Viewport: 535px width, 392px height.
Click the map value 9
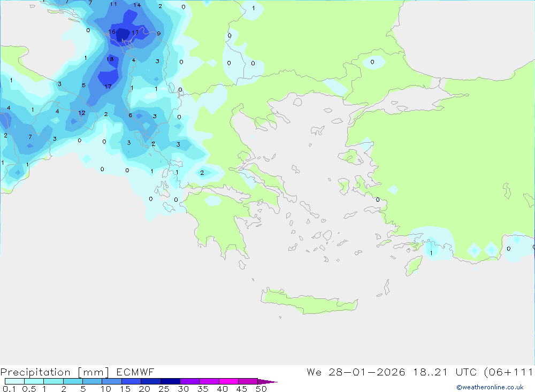pyautogui.click(x=159, y=34)
